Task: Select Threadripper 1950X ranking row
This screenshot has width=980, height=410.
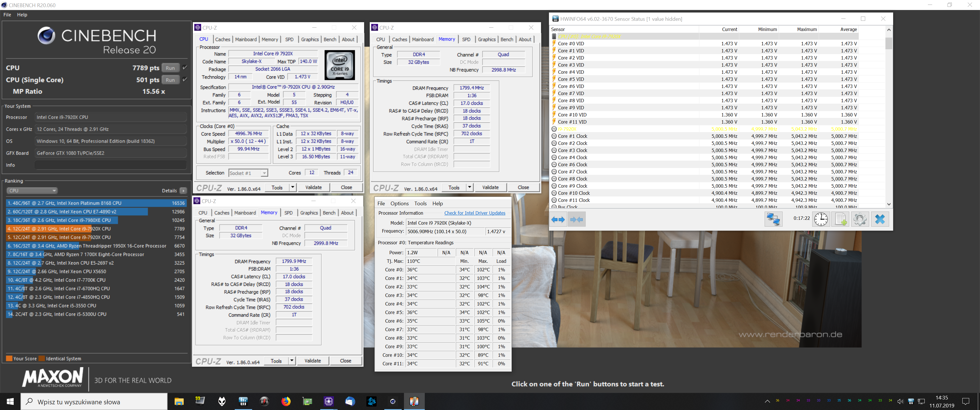Action: coord(96,246)
